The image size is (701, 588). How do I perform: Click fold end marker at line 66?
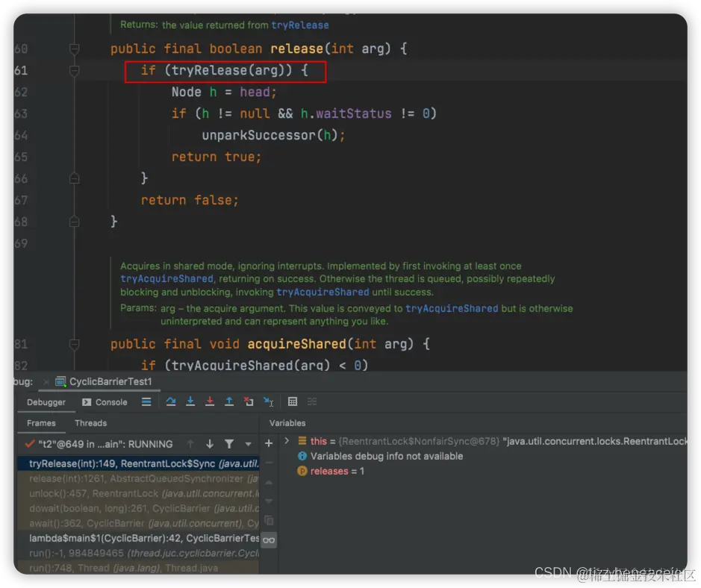[74, 179]
